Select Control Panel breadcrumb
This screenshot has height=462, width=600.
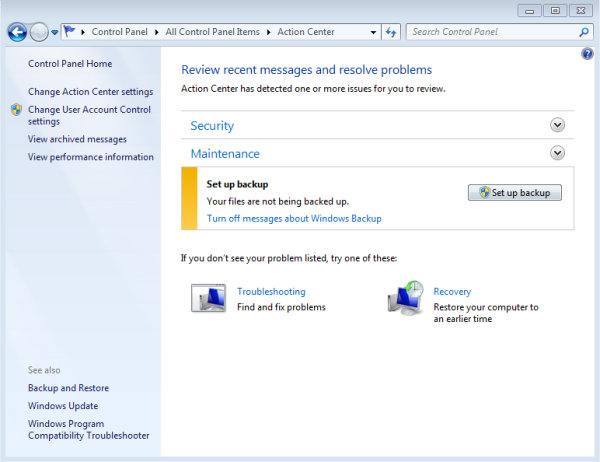119,32
